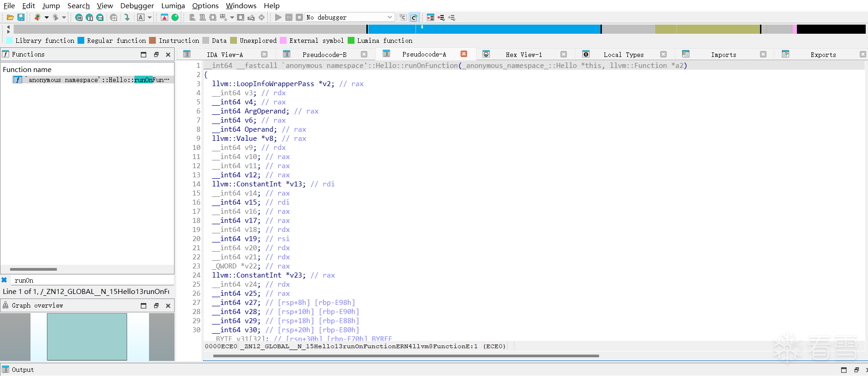Click the last gray icon in the breakpoint toolbar group
The width and height of the screenshot is (868, 376).
pyautogui.click(x=452, y=17)
